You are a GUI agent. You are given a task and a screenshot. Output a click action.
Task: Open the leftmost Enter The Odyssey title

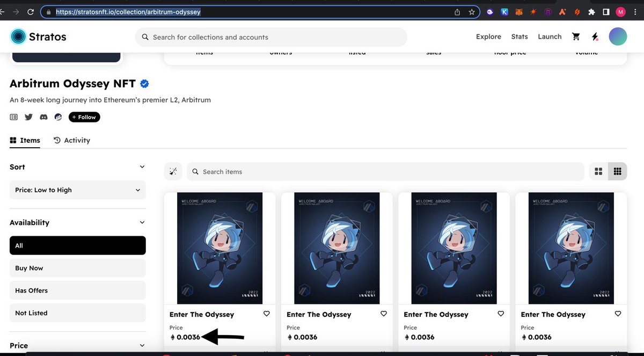[202, 315]
